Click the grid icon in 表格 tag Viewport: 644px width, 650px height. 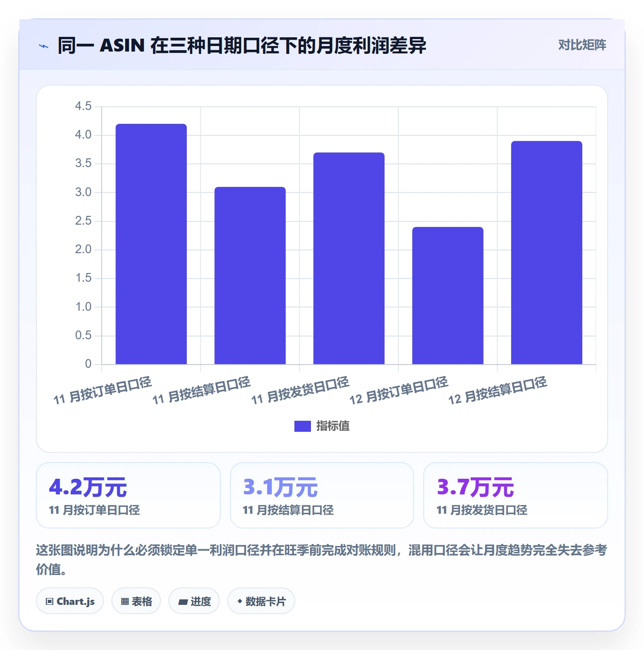(125, 602)
